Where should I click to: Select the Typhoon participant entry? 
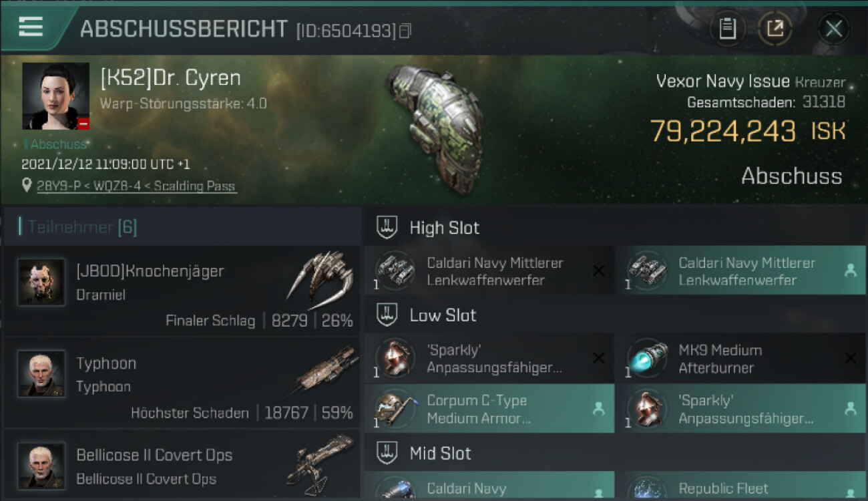[182, 383]
